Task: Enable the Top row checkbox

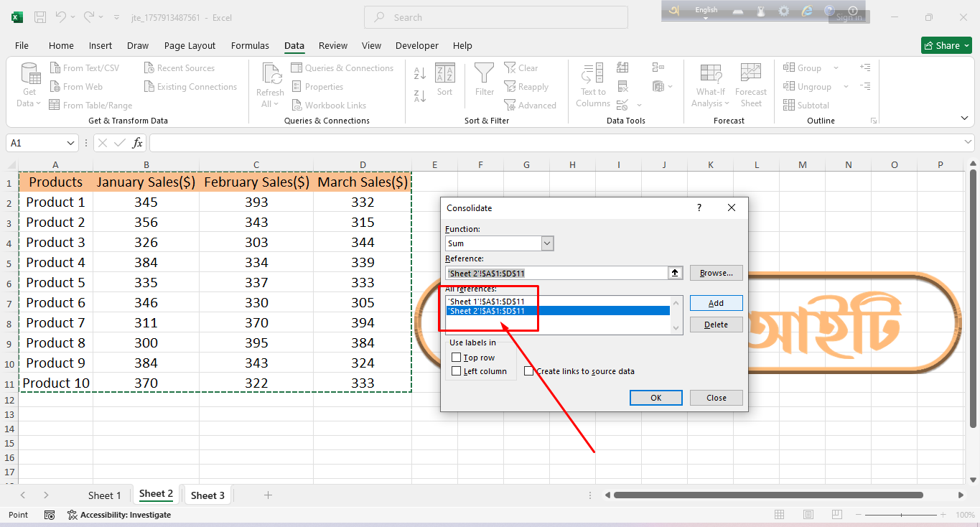Action: [x=456, y=358]
